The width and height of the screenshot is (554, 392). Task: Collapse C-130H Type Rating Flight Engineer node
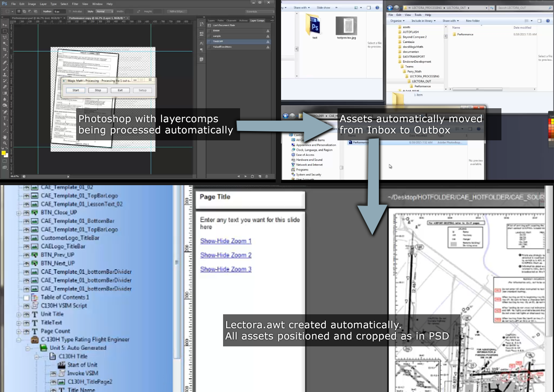[x=19, y=340]
